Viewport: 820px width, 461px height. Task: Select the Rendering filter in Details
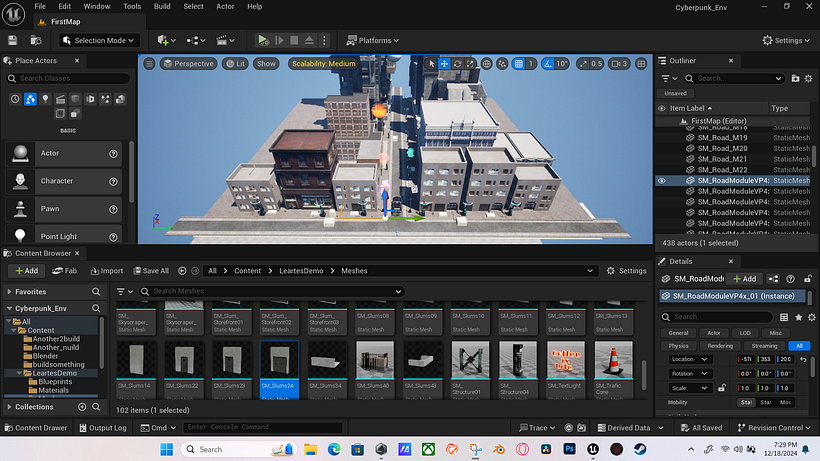720,346
